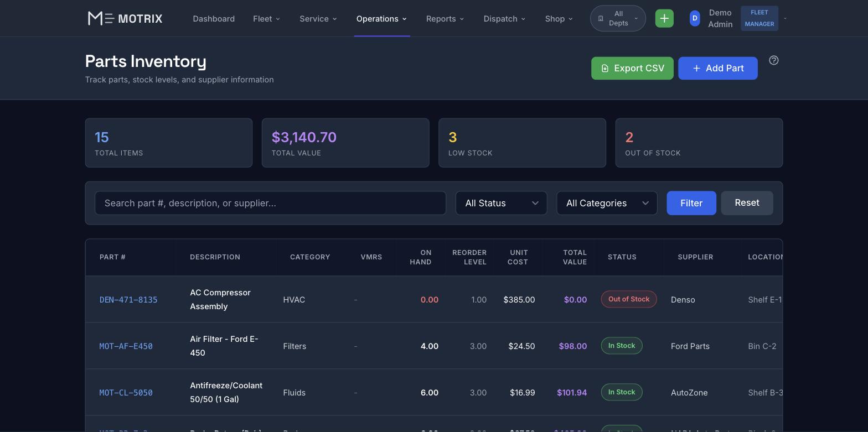Click the Unit Cost column header
The width and height of the screenshot is (868, 432).
click(x=518, y=257)
